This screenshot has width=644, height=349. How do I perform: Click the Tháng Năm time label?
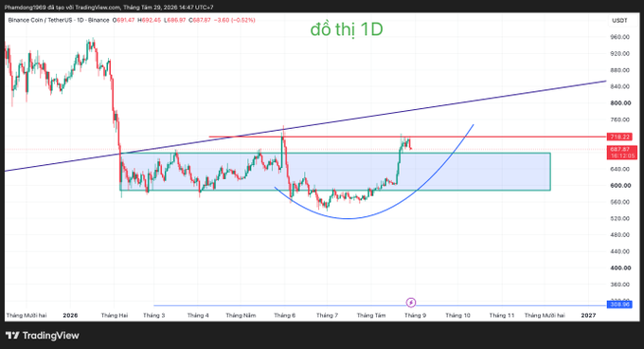click(x=241, y=315)
